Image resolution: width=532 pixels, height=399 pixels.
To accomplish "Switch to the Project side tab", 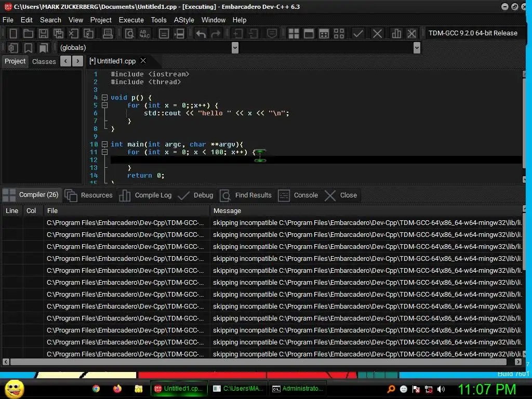I will pyautogui.click(x=15, y=61).
